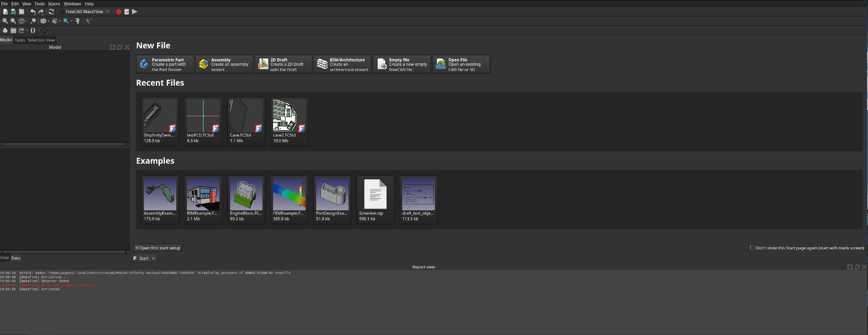Open the Schenkel.stp example file
Image resolution: width=868 pixels, height=335 pixels.
click(x=376, y=200)
